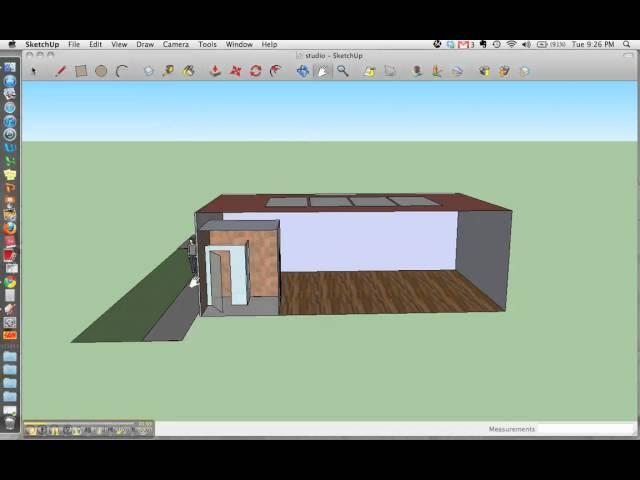Open Spotlight search in menu bar

pyautogui.click(x=627, y=44)
